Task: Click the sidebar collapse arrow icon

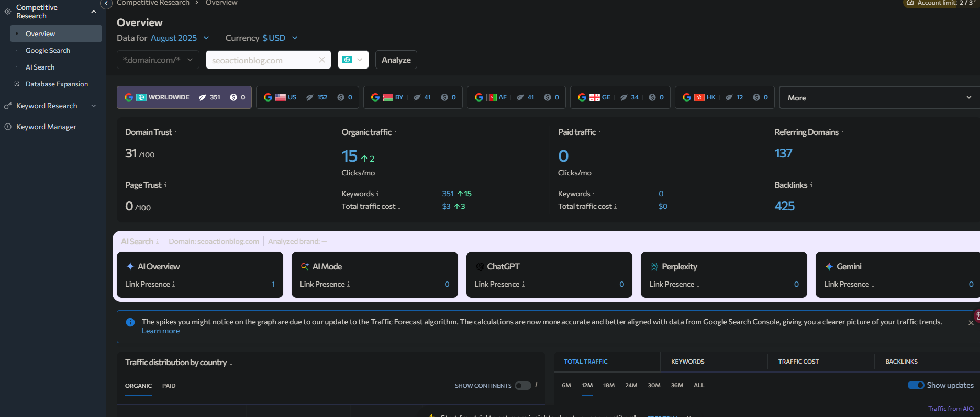Action: coord(106,4)
